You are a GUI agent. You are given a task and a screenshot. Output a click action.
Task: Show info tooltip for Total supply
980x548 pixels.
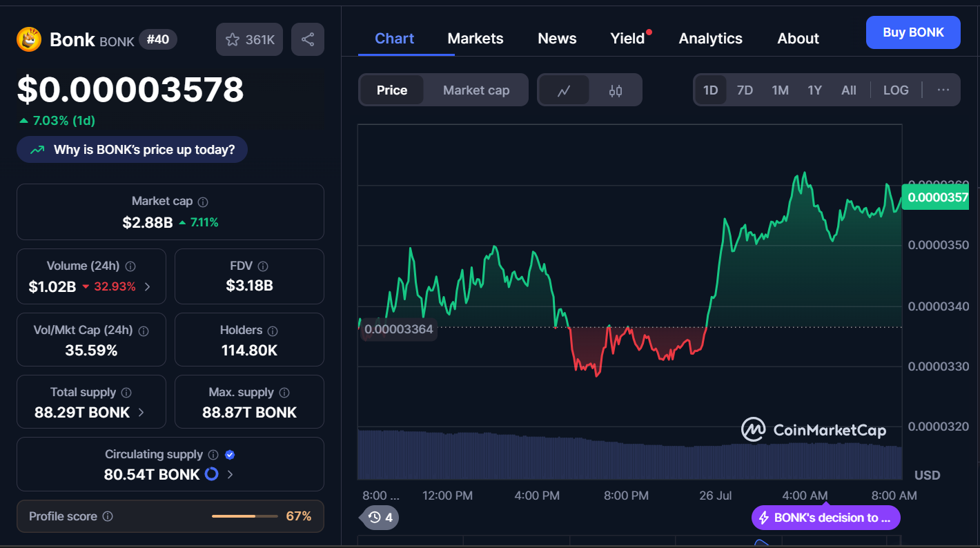tap(126, 393)
